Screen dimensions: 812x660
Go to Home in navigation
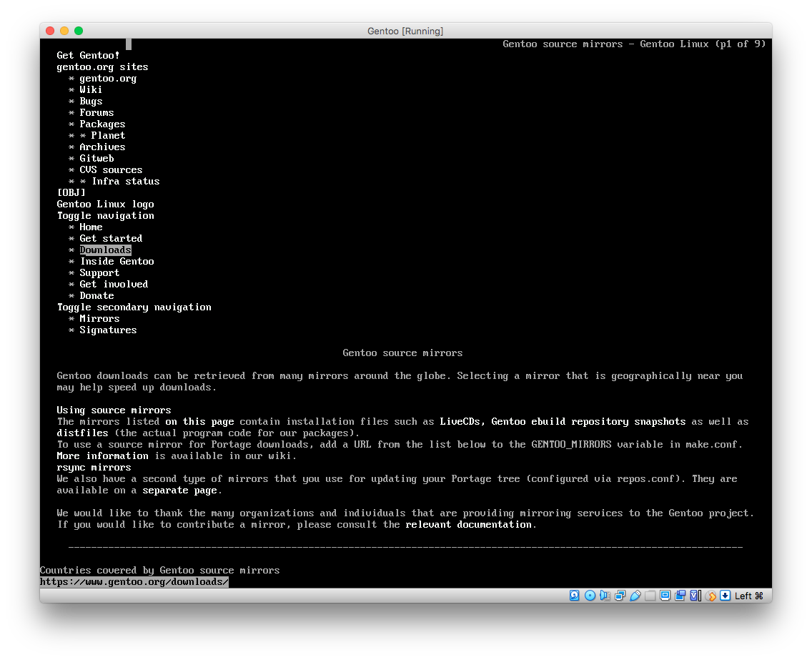(x=91, y=227)
